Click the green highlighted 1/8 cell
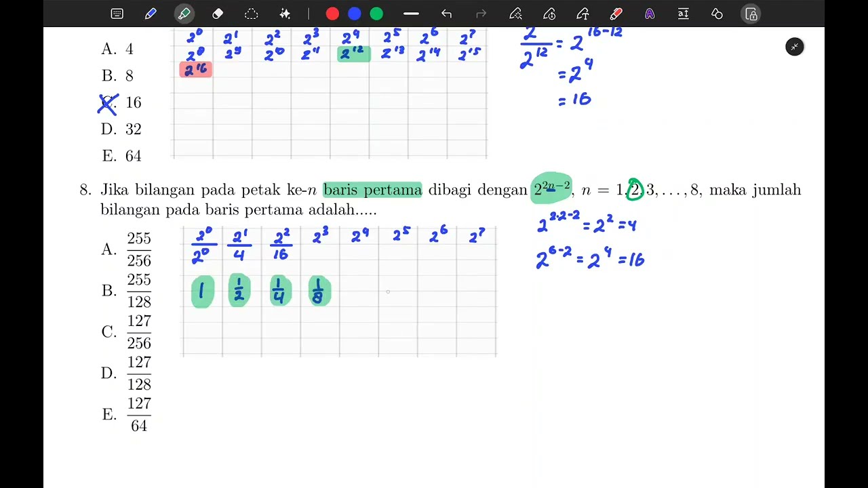The height and width of the screenshot is (488, 868). click(x=319, y=291)
